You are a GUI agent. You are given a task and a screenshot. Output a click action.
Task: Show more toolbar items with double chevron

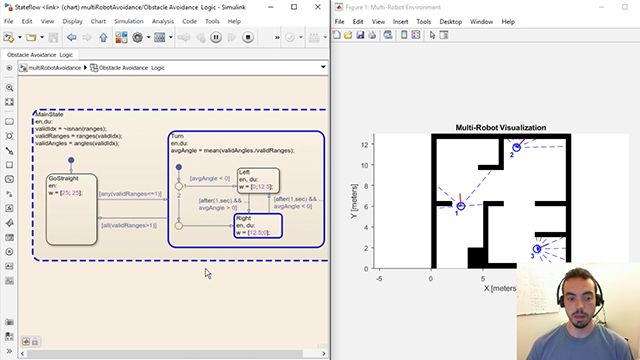tap(277, 38)
